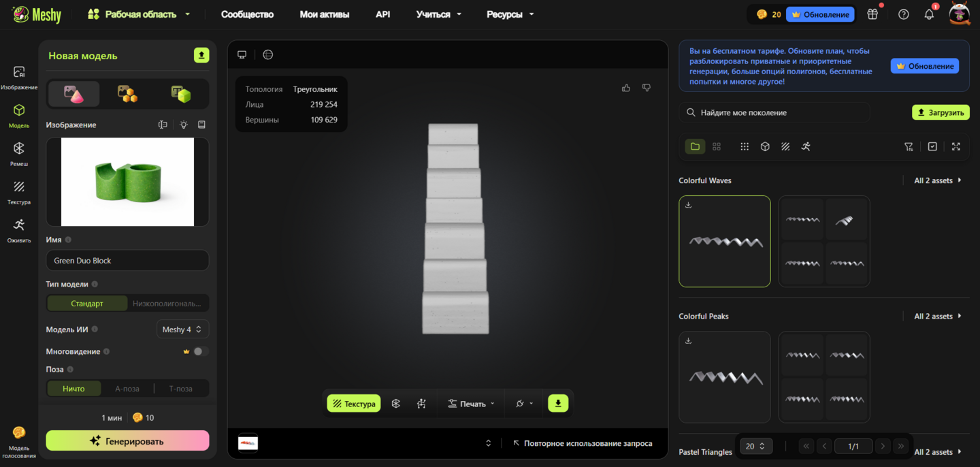Click the Генерировать button
Screen dimensions: 980x467
(x=127, y=440)
